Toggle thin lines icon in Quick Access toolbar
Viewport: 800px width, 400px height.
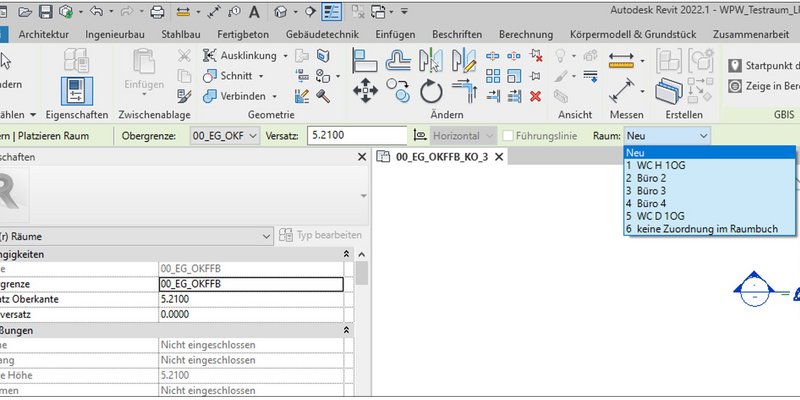tap(331, 12)
